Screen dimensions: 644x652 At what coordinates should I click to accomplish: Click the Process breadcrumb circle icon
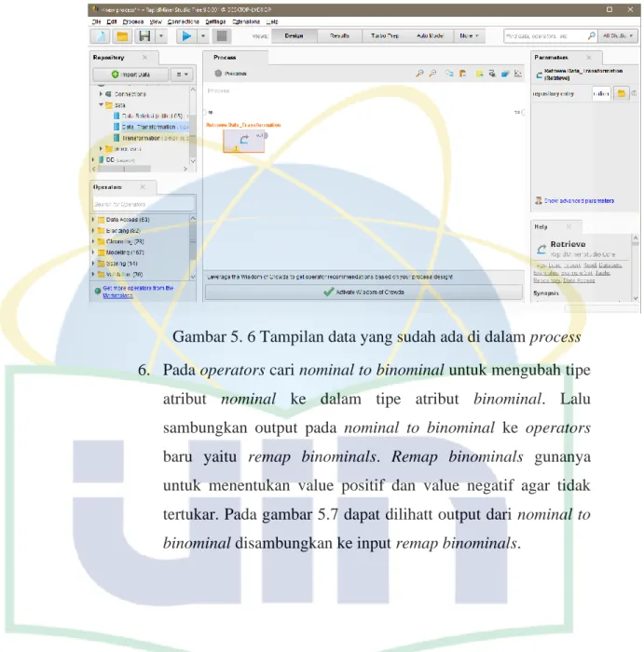[218, 74]
